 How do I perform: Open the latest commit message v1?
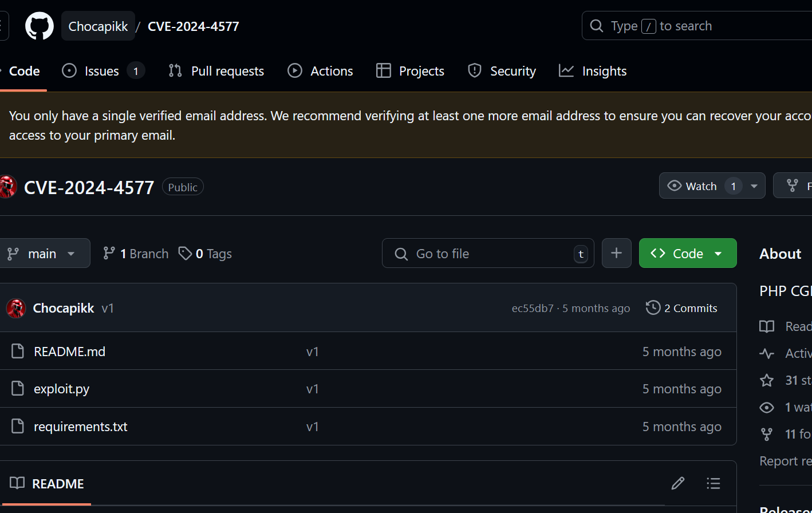click(x=108, y=308)
